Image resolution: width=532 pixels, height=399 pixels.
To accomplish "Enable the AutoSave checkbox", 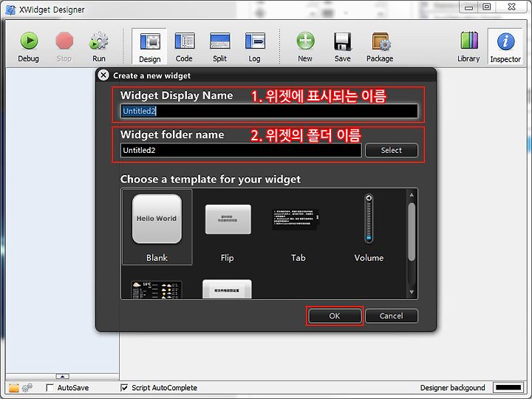I will [50, 387].
